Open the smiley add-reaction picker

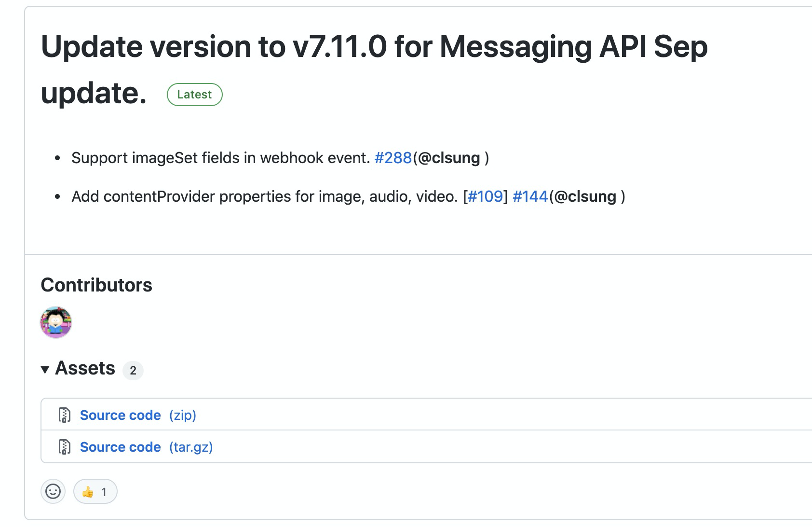(x=53, y=491)
